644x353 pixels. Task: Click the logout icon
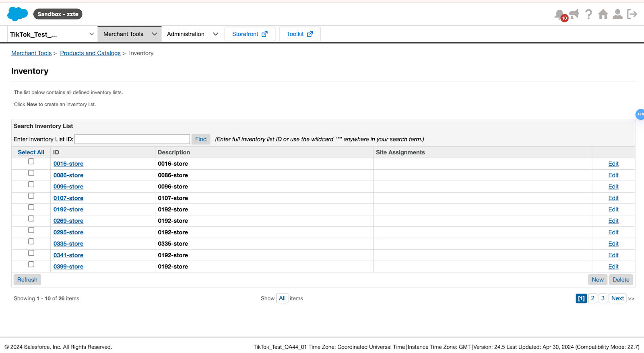pyautogui.click(x=632, y=14)
